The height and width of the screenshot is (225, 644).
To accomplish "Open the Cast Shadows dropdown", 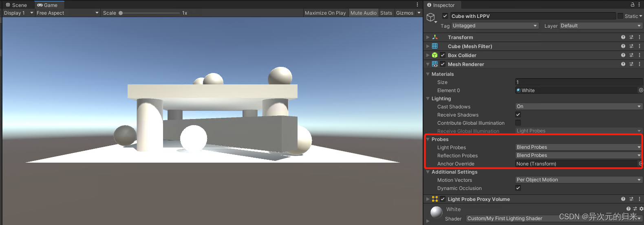I will (x=579, y=106).
